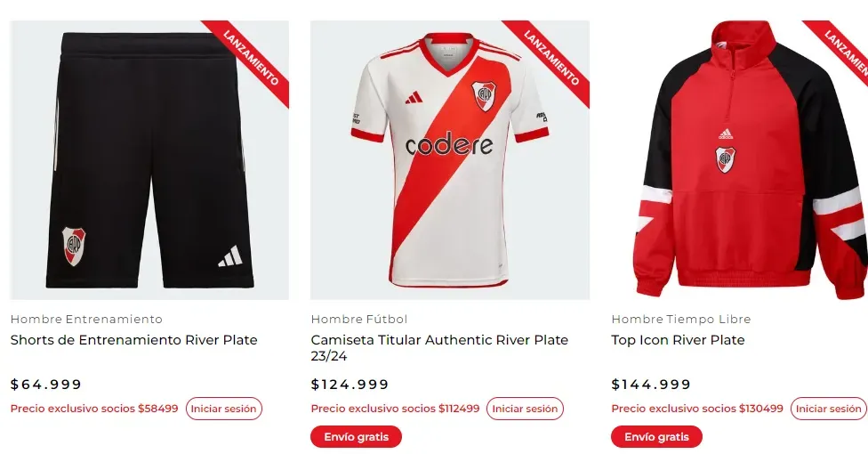The width and height of the screenshot is (868, 454).
Task: Click the $124.999 jersey price
Action: [350, 385]
